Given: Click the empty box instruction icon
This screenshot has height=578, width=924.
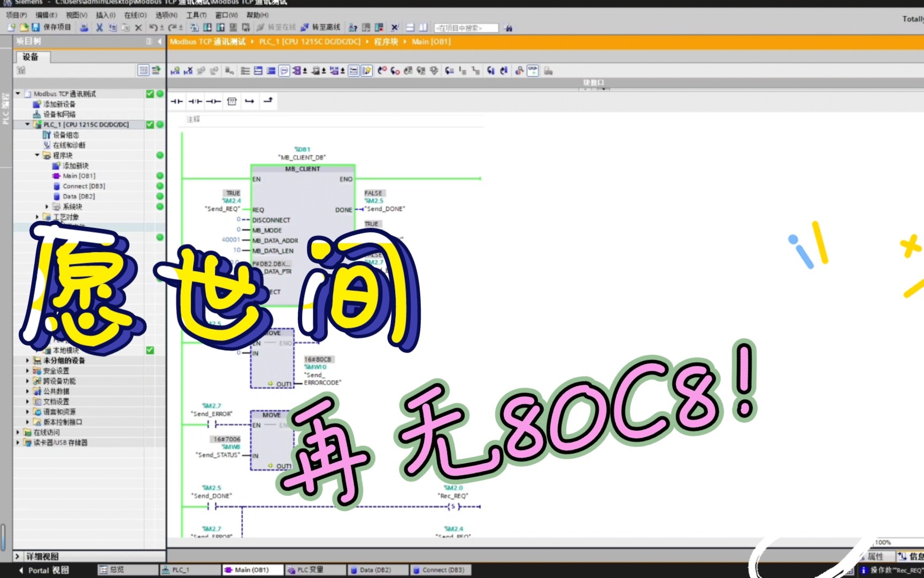Looking at the screenshot, I should (x=232, y=101).
